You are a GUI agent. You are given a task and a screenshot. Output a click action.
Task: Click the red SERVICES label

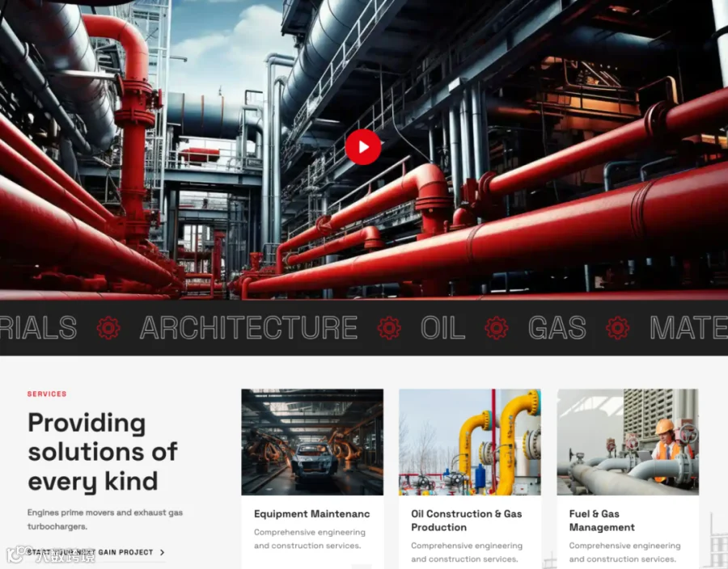point(47,394)
